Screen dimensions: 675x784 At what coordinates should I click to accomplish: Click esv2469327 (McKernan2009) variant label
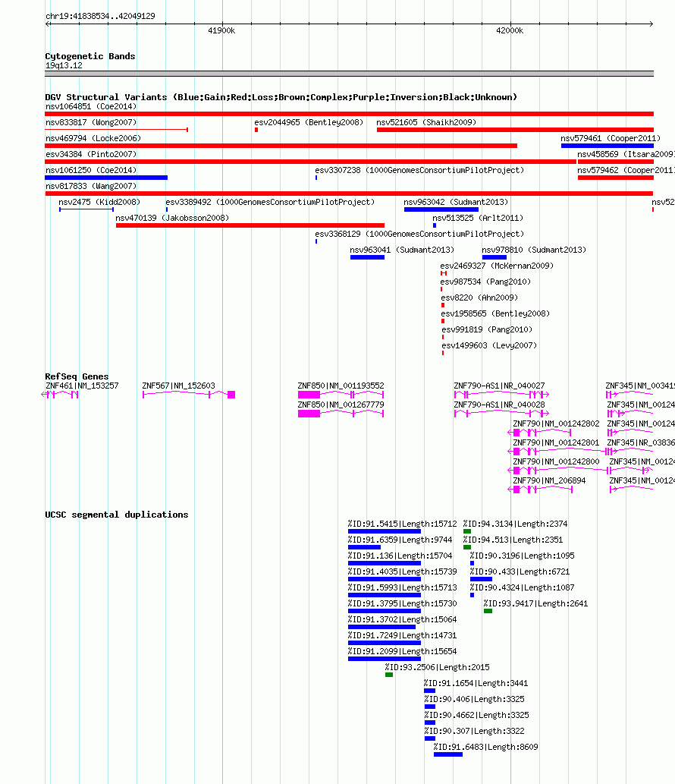point(497,266)
